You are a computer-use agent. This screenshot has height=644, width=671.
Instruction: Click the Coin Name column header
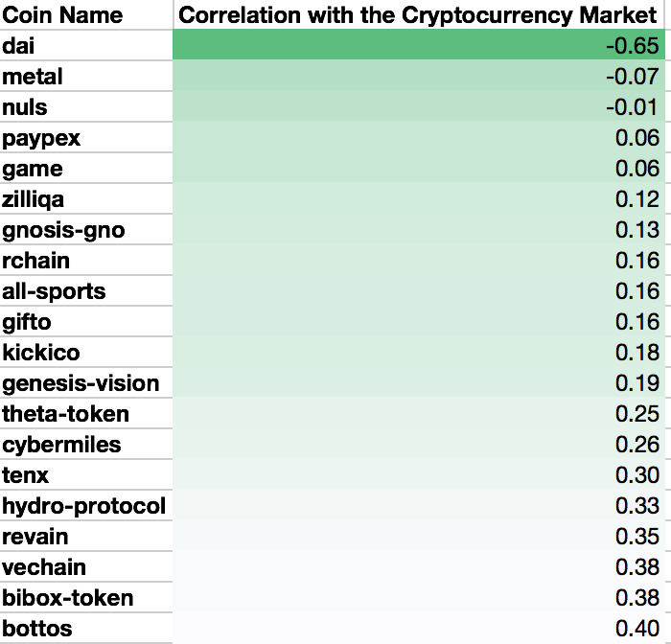[x=63, y=15]
